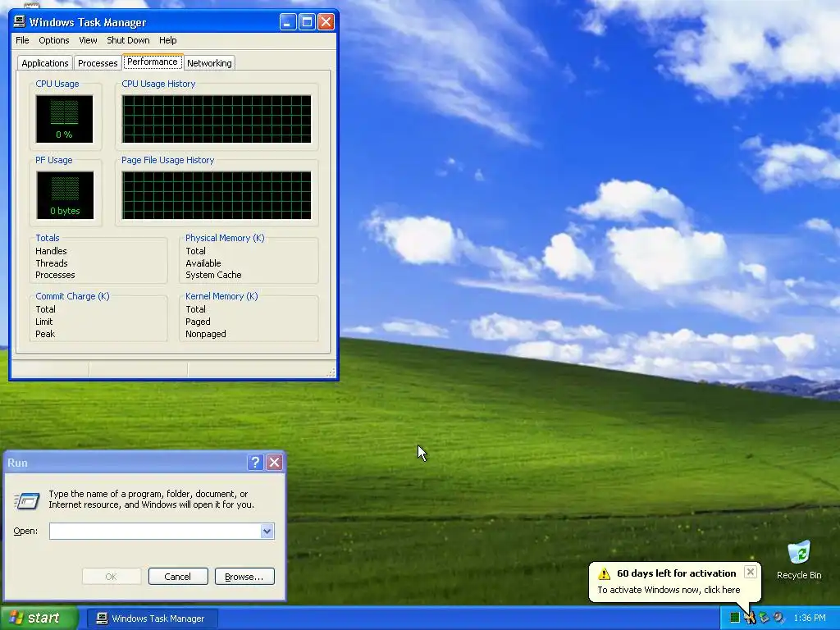Image resolution: width=840 pixels, height=630 pixels.
Task: Select the Recycle Bin desktop icon
Action: click(799, 559)
